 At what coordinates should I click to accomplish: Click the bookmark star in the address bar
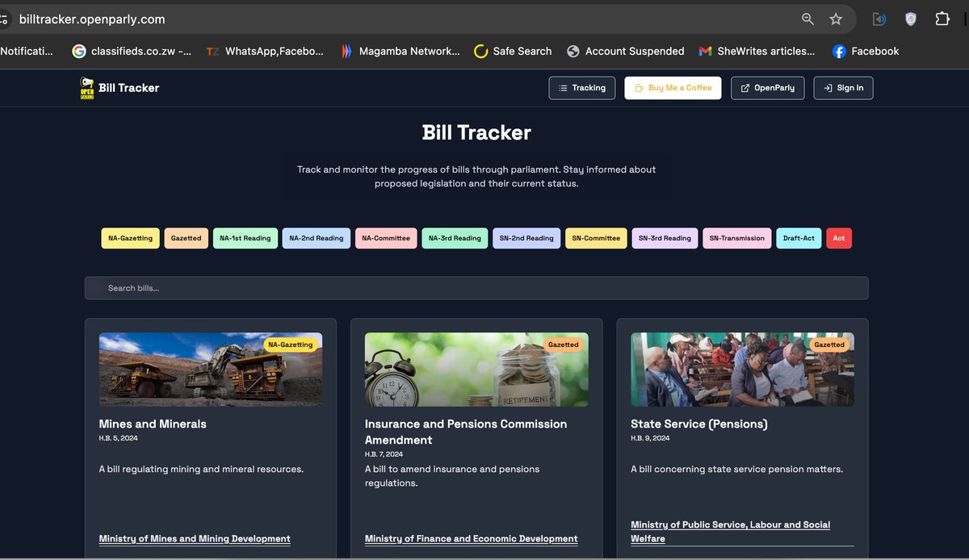[x=837, y=19]
